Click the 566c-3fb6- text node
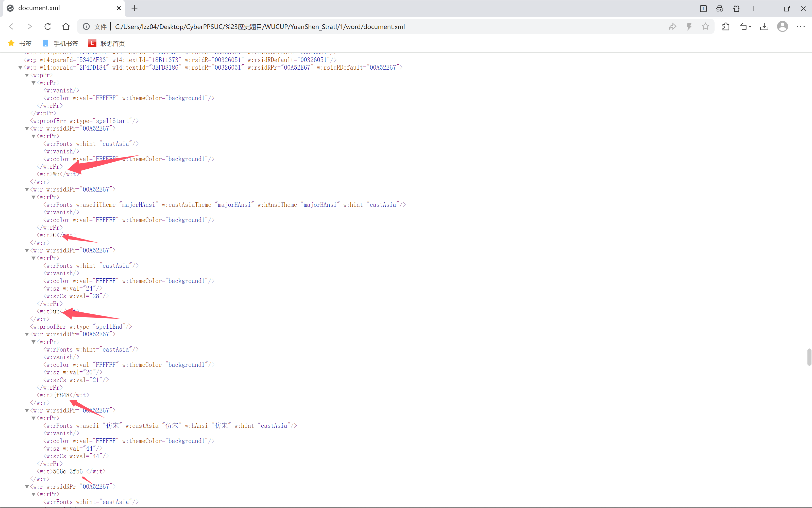This screenshot has height=508, width=812. pyautogui.click(x=70, y=471)
